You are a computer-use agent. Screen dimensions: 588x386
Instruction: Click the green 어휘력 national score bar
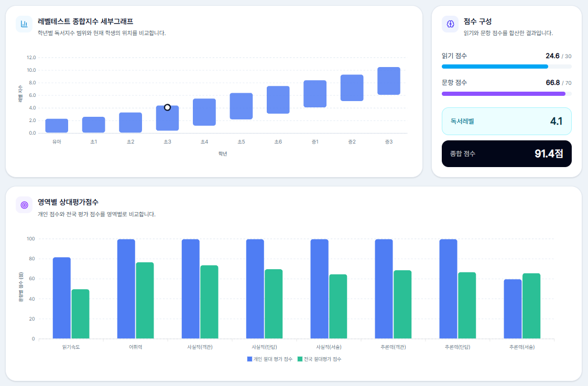click(x=145, y=301)
